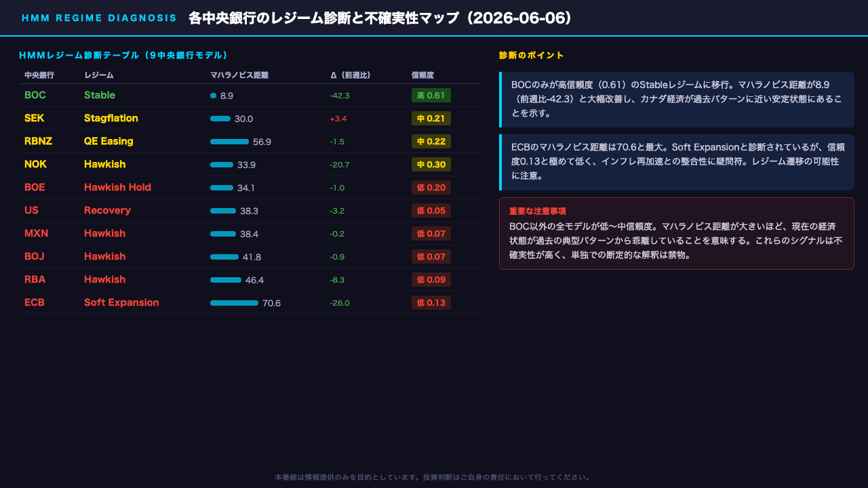Click the delta value -20.7
Image resolution: width=868 pixels, height=488 pixels.
coord(340,165)
